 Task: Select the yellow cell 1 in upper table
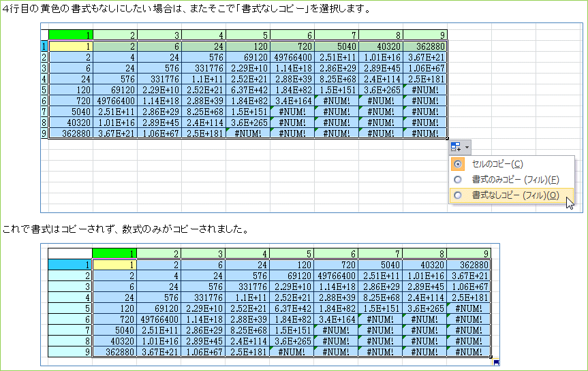[x=71, y=46]
